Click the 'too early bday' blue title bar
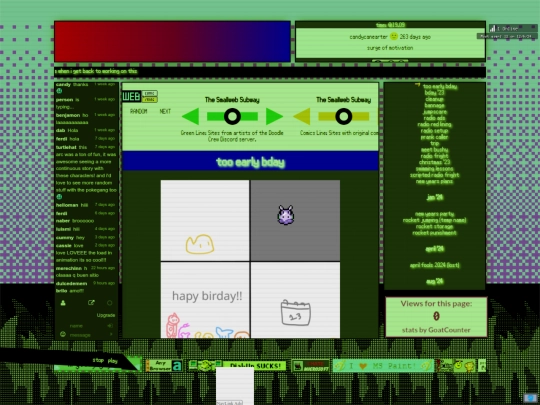The image size is (540, 405). 250,161
